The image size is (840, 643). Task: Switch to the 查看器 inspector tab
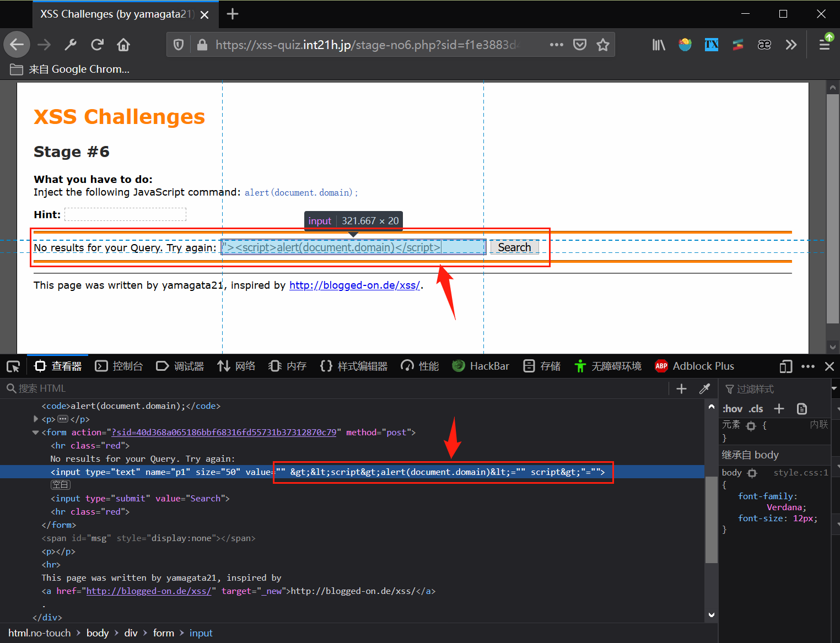pyautogui.click(x=58, y=366)
